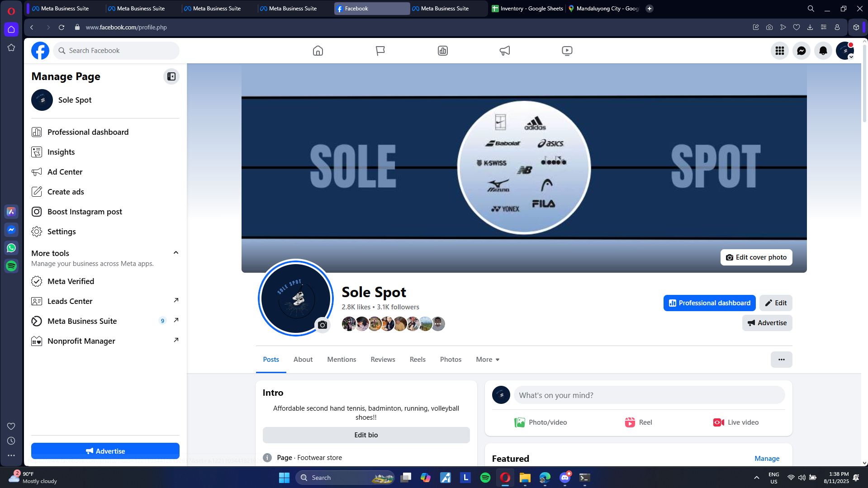This screenshot has width=868, height=488.
Task: Open Meta Business Suite sidebar link
Action: (x=105, y=321)
